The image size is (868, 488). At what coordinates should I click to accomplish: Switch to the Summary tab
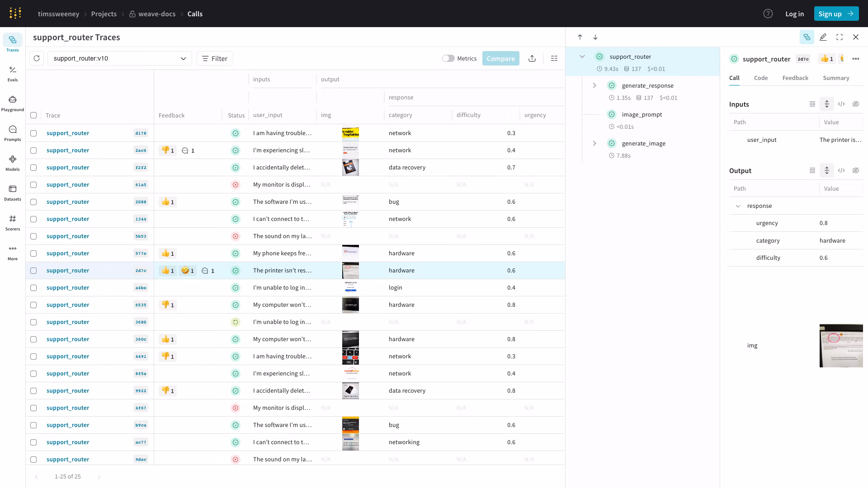(x=836, y=78)
